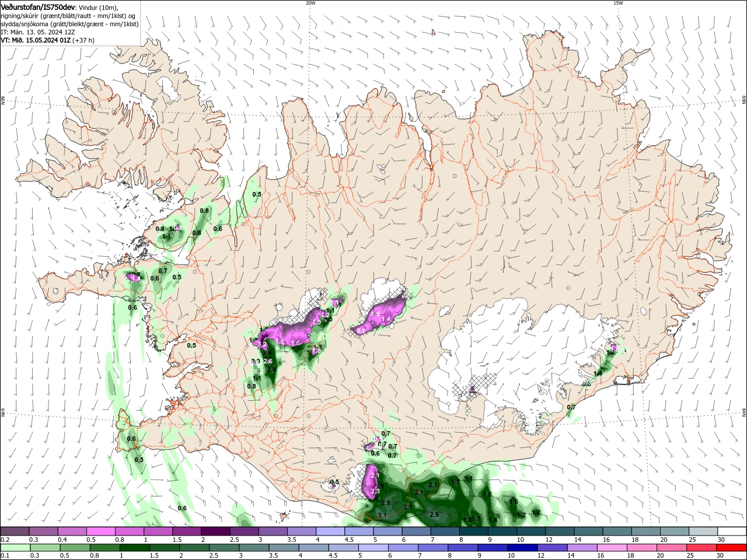The width and height of the screenshot is (747, 560).
Task: Click the 15W longitude label
Action: (x=618, y=3)
